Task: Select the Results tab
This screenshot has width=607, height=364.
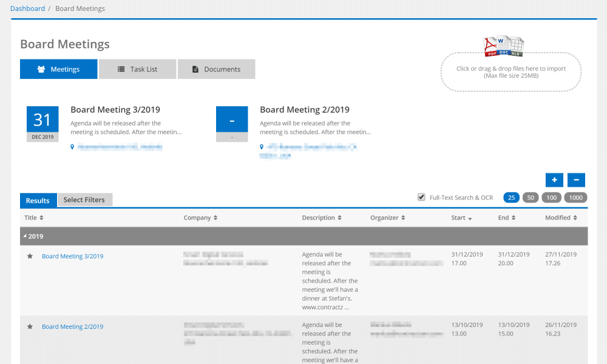Action: [38, 200]
